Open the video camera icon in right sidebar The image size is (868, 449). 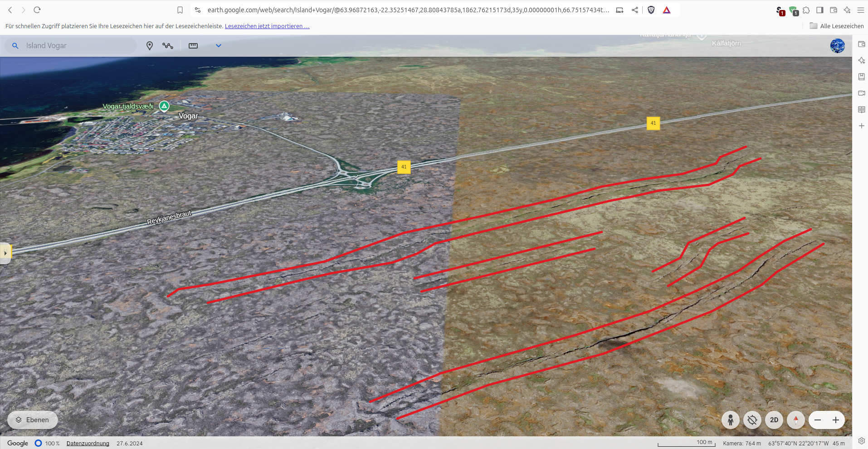point(862,93)
